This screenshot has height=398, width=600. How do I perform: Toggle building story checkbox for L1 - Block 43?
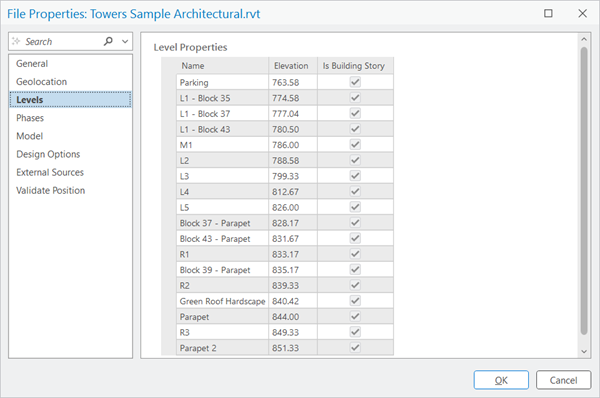[x=355, y=129]
